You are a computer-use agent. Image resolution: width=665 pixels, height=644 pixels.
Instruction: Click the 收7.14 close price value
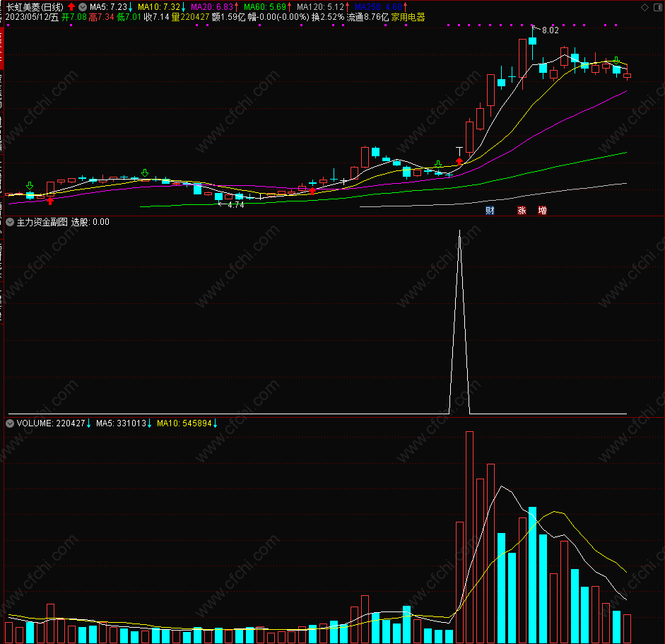(156, 17)
